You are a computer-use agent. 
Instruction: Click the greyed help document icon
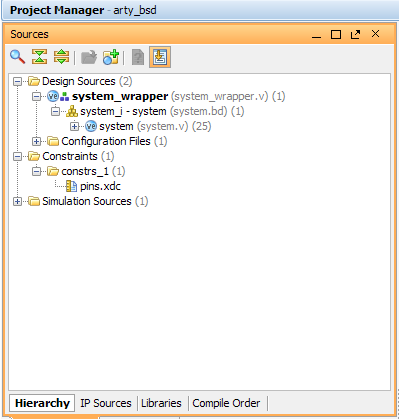coord(138,57)
